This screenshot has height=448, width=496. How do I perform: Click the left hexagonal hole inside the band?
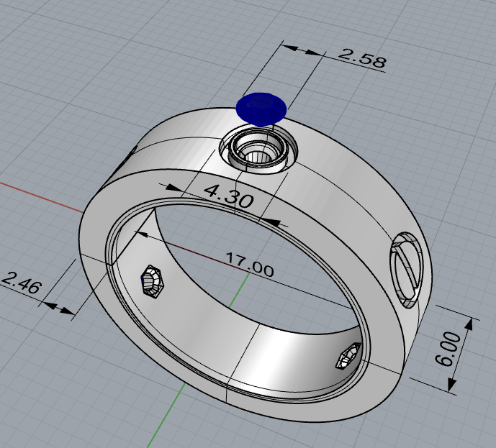(x=152, y=281)
